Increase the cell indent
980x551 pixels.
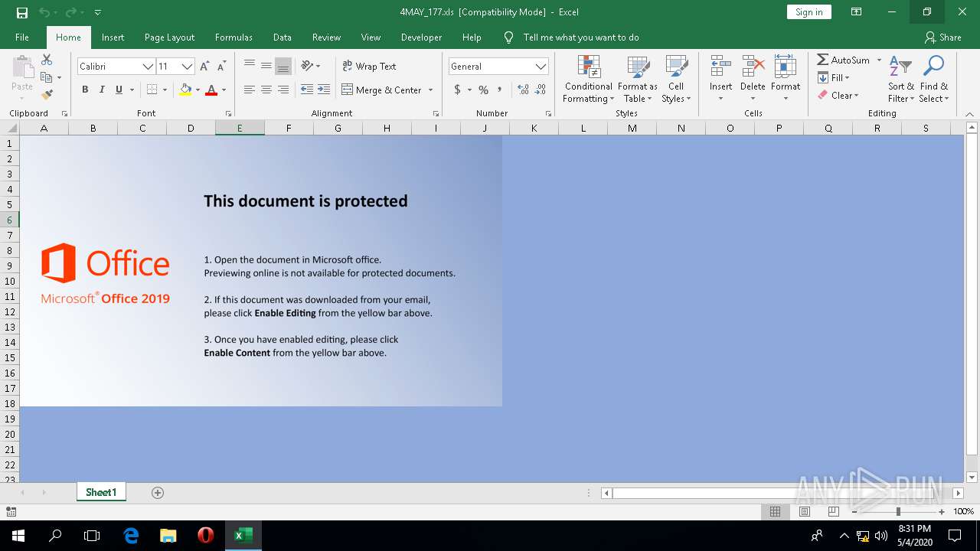point(324,90)
